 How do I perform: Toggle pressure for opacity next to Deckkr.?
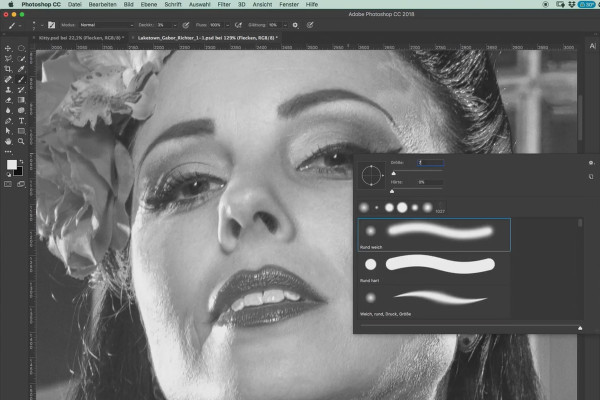[x=186, y=25]
